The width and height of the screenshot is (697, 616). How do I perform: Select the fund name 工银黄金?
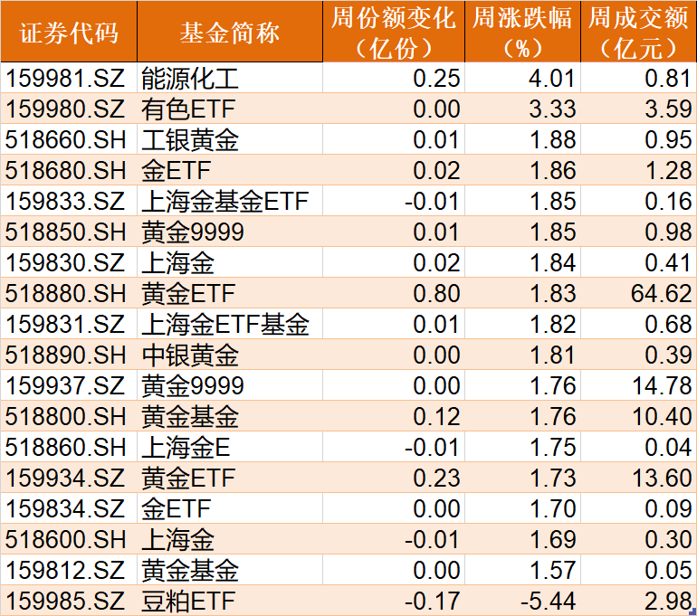tap(190, 139)
